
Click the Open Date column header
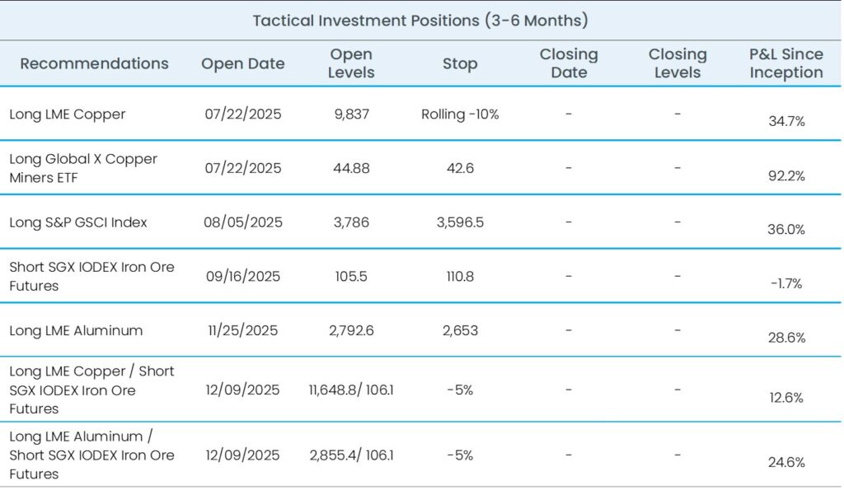(x=243, y=63)
